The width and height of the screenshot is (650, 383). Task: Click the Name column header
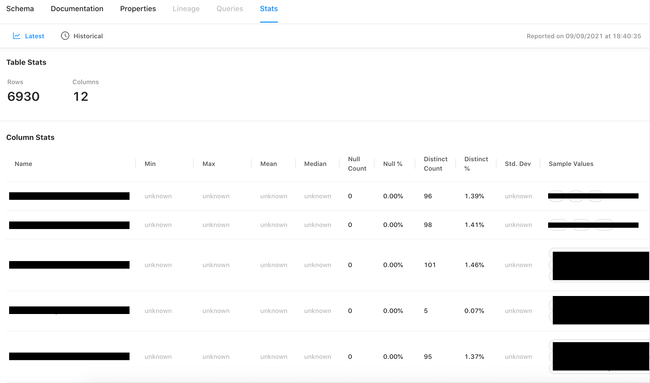[23, 164]
